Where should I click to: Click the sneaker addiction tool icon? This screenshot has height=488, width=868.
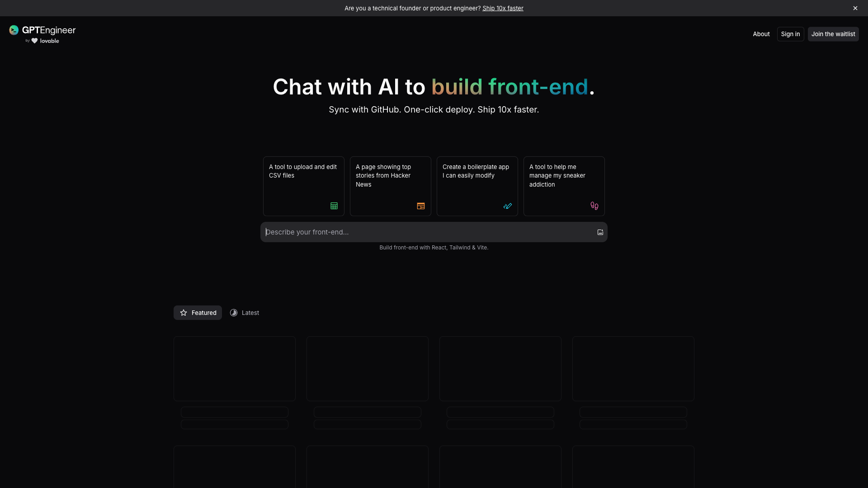point(594,206)
